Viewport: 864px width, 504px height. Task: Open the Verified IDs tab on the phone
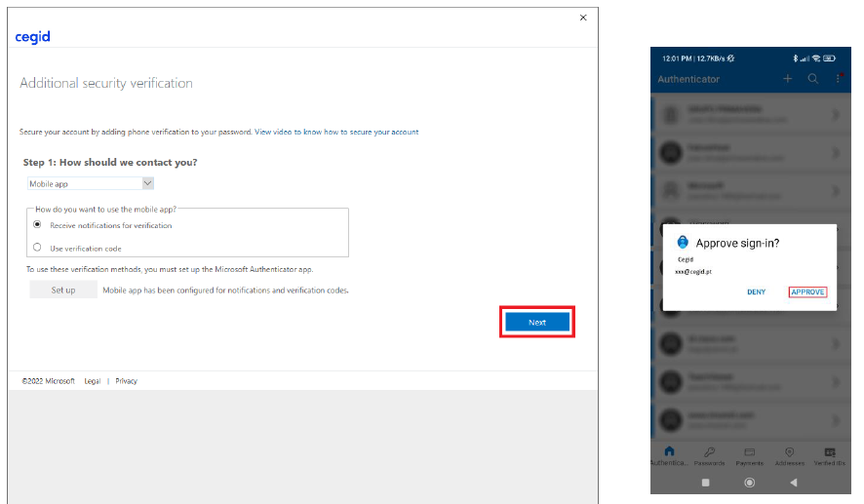[830, 456]
